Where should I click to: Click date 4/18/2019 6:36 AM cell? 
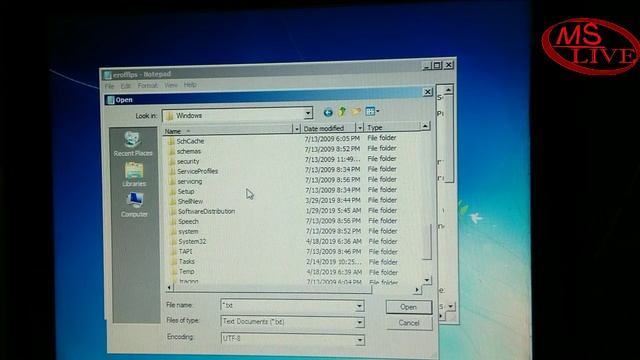click(334, 242)
